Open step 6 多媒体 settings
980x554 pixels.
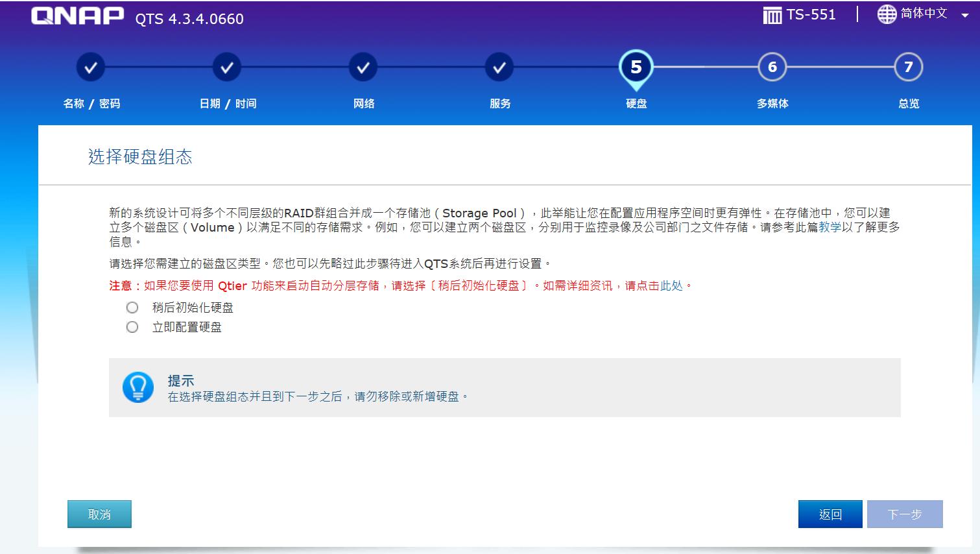point(772,66)
